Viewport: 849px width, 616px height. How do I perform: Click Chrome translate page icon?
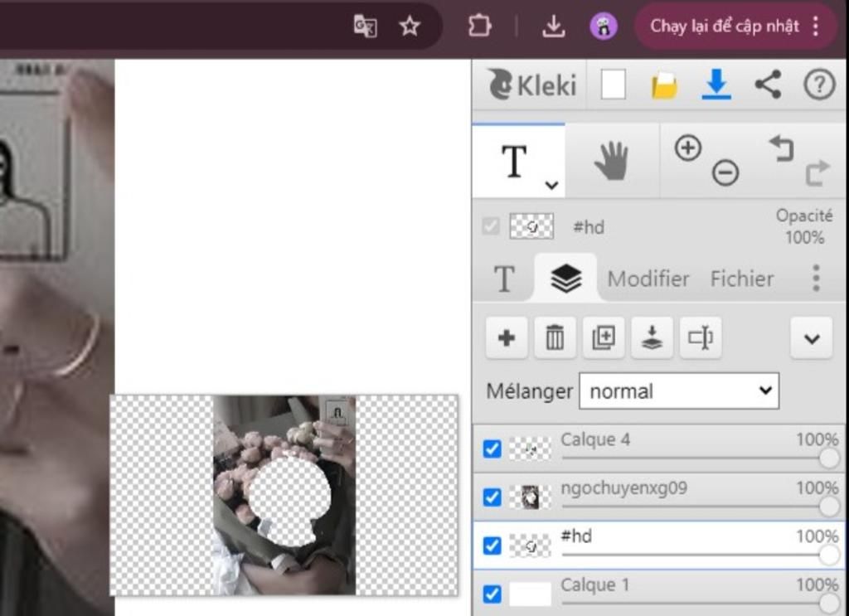(x=365, y=26)
